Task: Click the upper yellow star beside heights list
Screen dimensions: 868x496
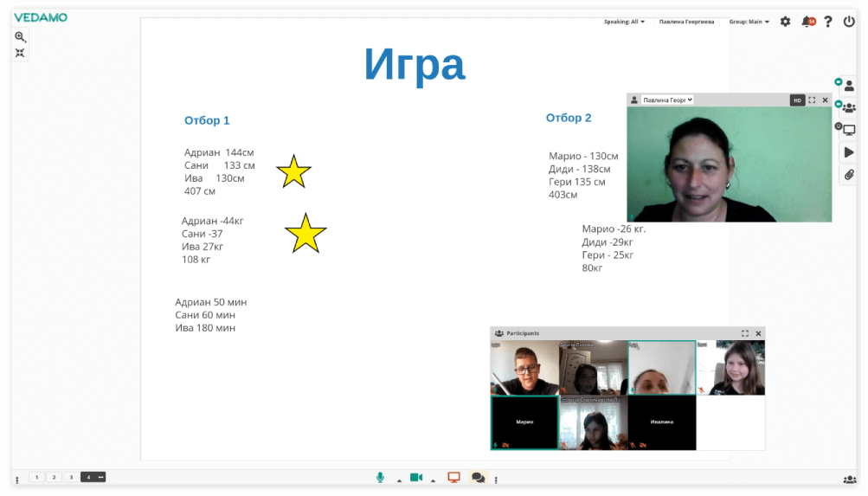Action: point(293,171)
